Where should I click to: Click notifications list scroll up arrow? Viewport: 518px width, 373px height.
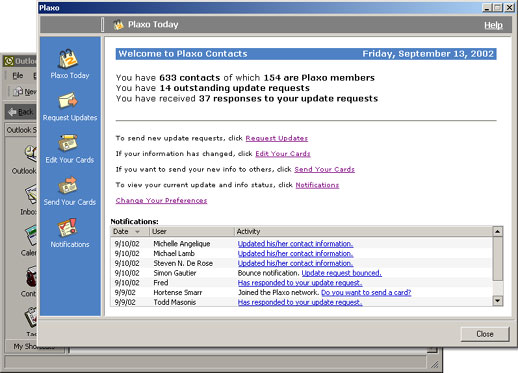click(497, 231)
